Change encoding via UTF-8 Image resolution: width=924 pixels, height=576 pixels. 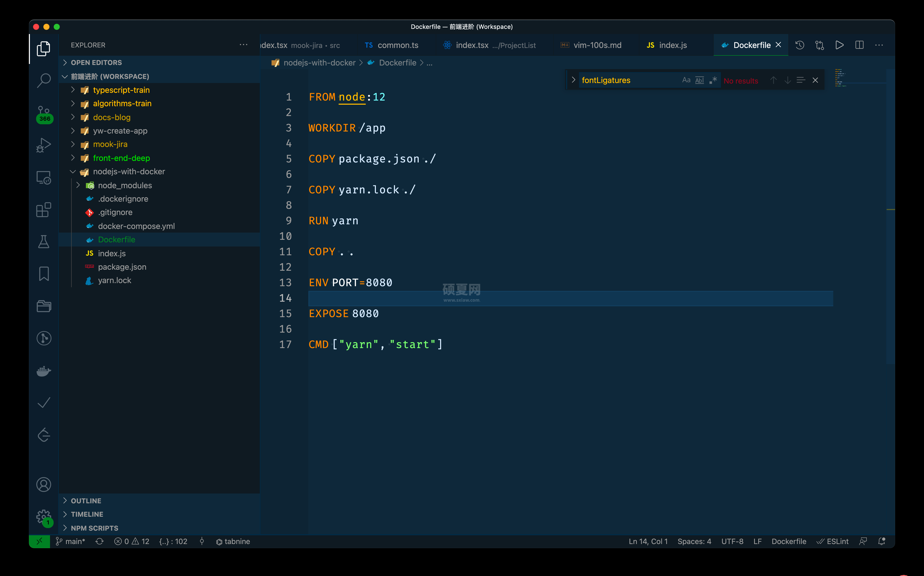click(732, 541)
